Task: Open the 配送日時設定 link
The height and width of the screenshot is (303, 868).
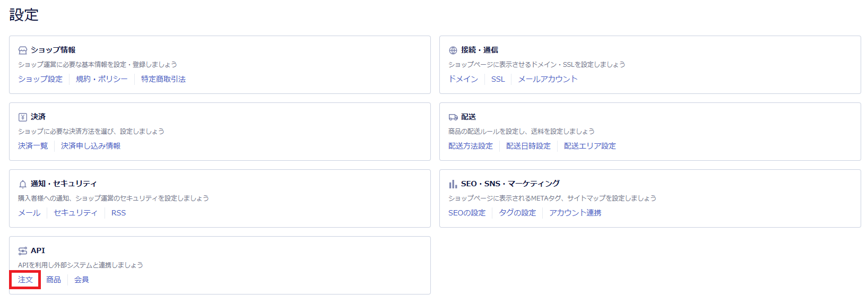Action: click(x=528, y=146)
